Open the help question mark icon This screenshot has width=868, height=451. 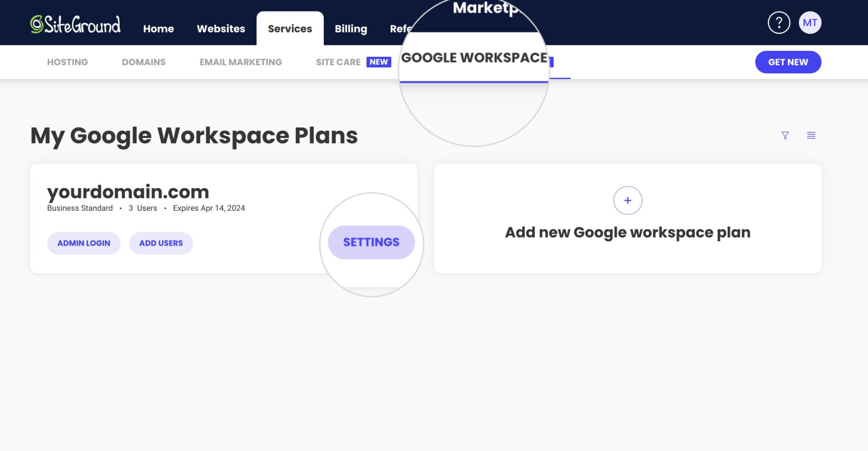click(779, 23)
